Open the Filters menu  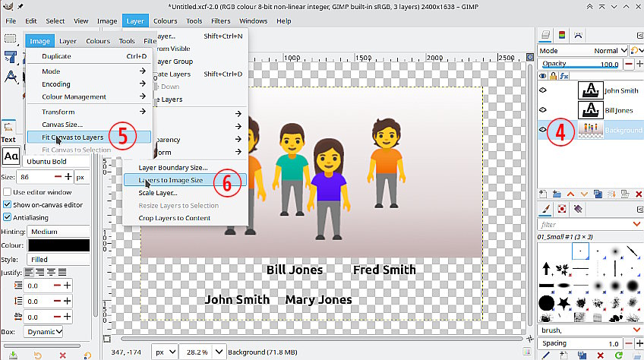click(221, 21)
